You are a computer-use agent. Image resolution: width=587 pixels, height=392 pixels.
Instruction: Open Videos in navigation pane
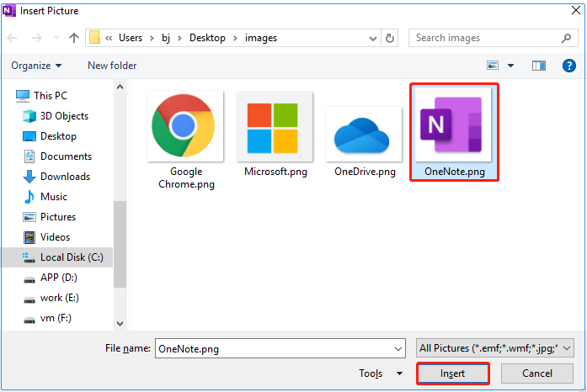[x=46, y=237]
